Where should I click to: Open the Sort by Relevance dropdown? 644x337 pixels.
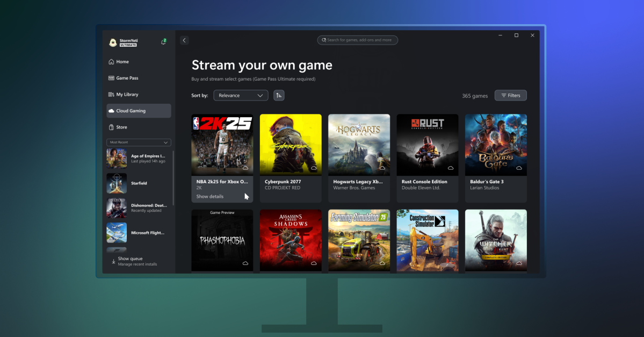[241, 95]
